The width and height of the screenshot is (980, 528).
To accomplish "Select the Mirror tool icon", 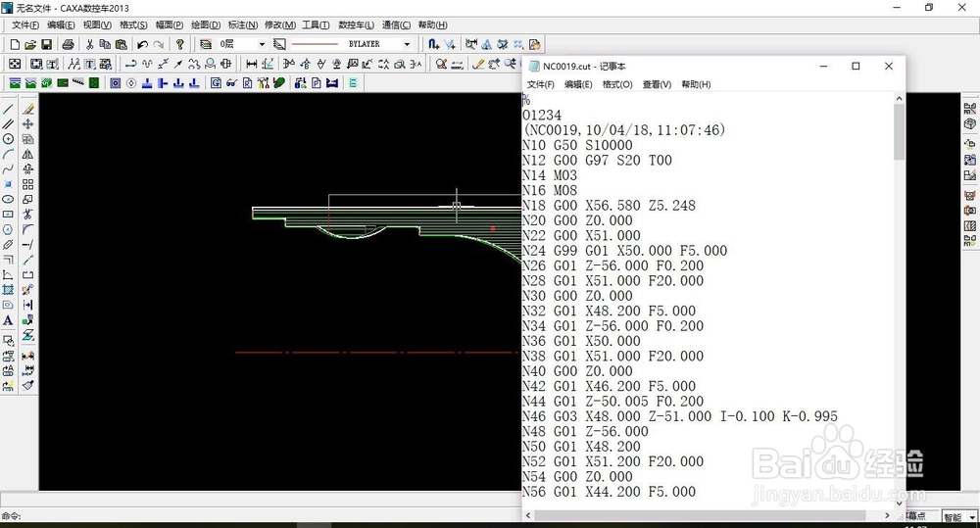I will pos(27,155).
